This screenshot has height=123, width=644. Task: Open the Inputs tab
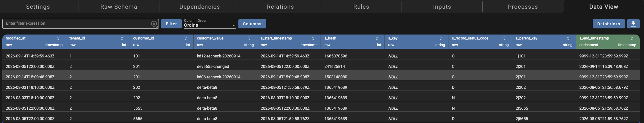pyautogui.click(x=442, y=7)
